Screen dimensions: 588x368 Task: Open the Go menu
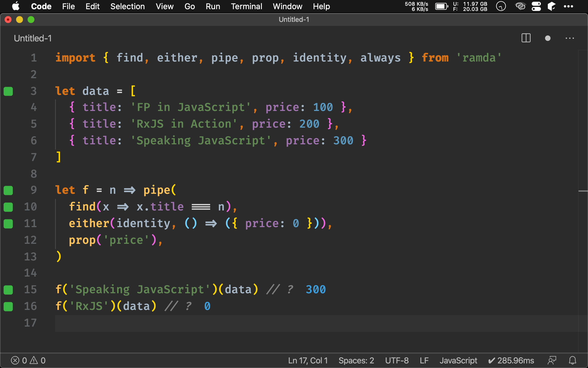189,6
